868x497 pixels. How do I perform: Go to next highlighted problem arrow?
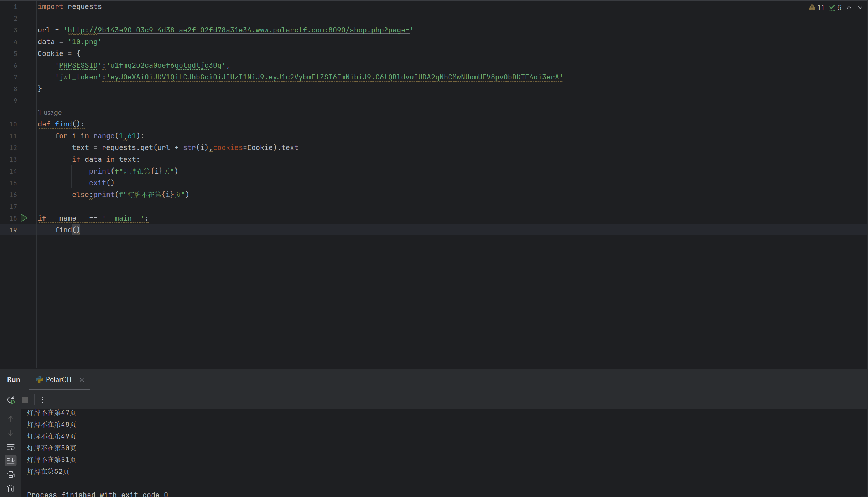click(x=860, y=7)
